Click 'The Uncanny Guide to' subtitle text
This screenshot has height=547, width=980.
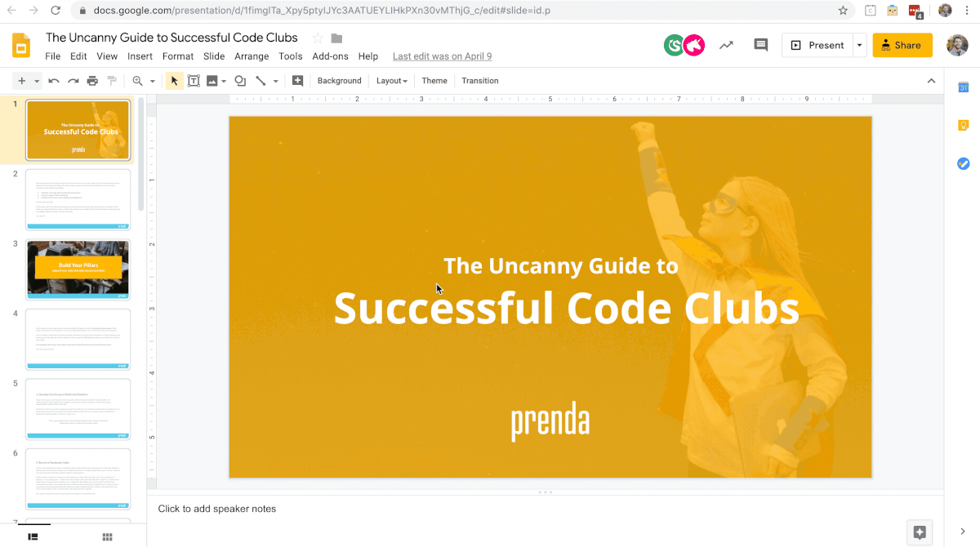(560, 265)
